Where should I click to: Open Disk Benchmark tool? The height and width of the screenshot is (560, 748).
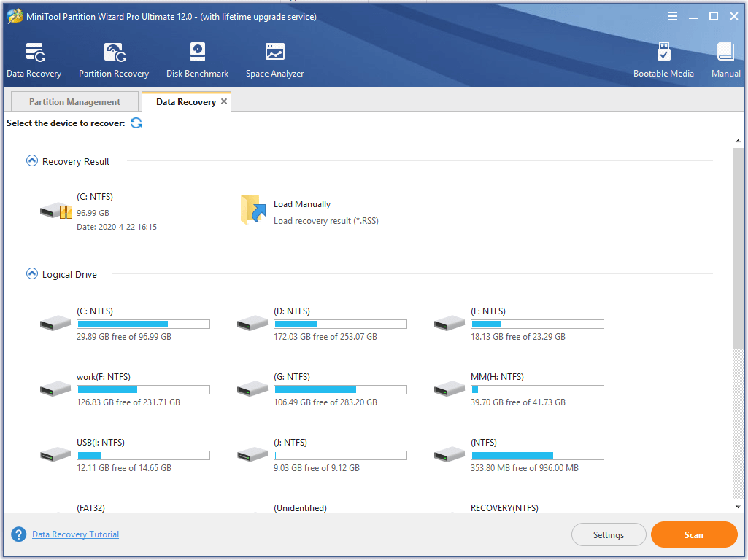pyautogui.click(x=198, y=52)
